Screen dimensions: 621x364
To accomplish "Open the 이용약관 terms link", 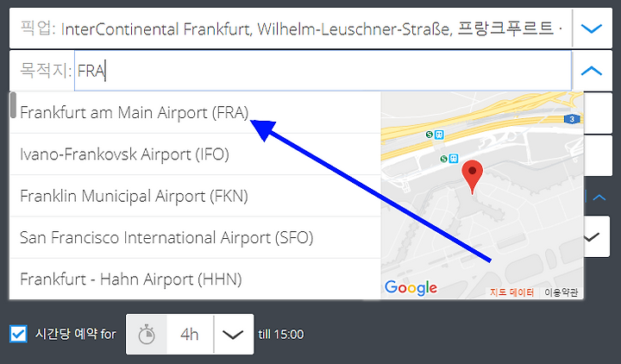I will click(561, 292).
